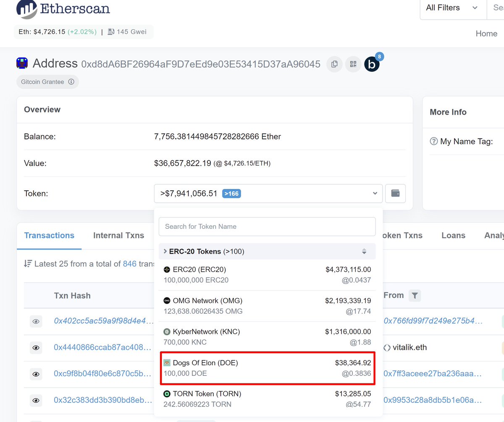The height and width of the screenshot is (422, 504).
Task: Select the KyberNetwork (KNC) token row
Action: click(x=267, y=337)
